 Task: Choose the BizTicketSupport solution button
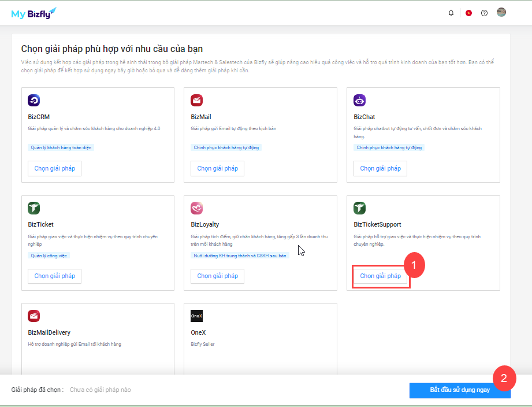380,276
